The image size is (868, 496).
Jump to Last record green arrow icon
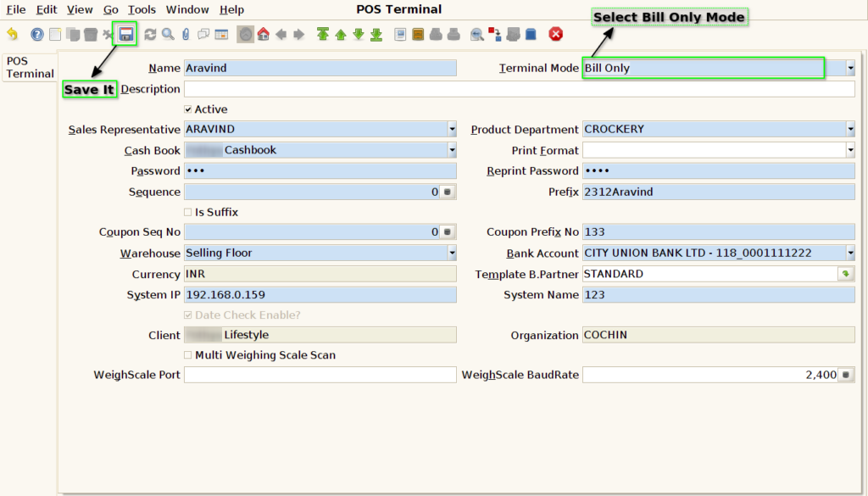[376, 34]
